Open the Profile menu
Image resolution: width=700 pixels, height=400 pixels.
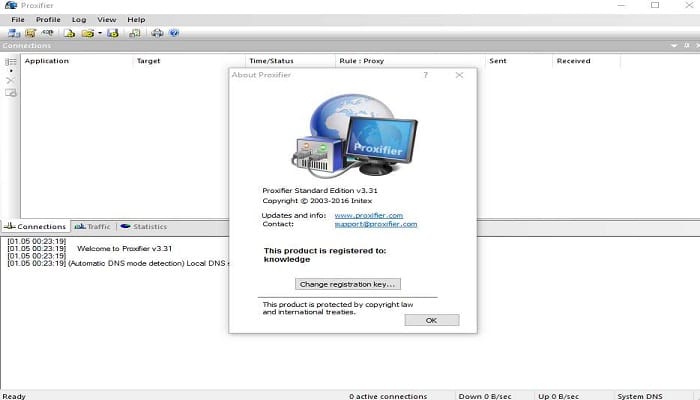pyautogui.click(x=48, y=20)
